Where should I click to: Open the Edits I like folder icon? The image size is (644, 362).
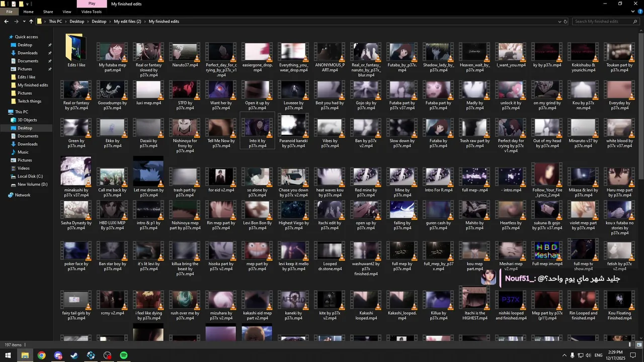pyautogui.click(x=76, y=48)
